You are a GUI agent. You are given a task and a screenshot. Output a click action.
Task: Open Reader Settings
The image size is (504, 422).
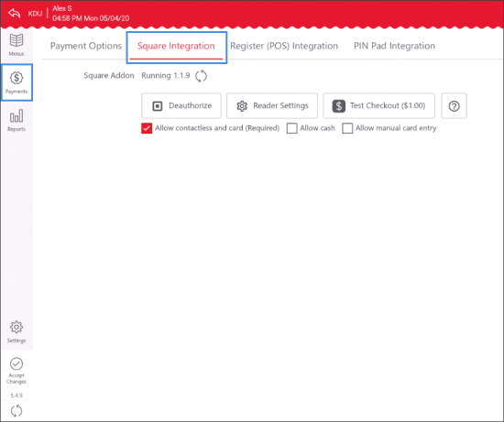(x=272, y=106)
